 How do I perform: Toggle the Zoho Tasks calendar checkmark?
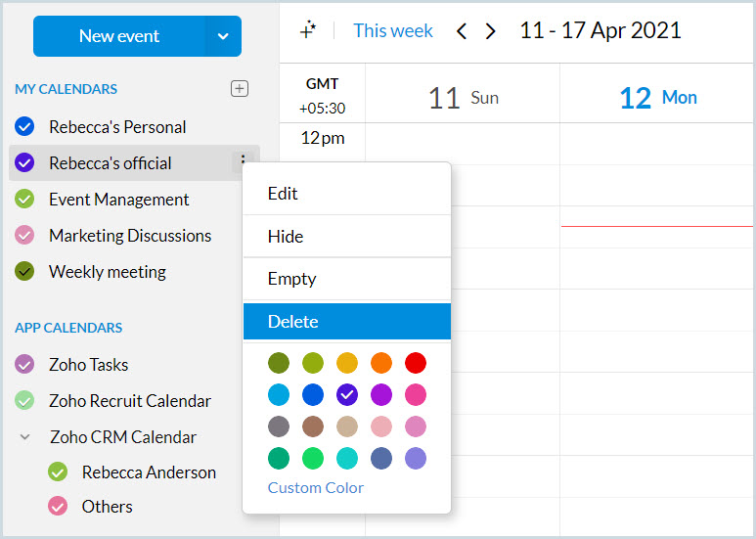click(25, 365)
